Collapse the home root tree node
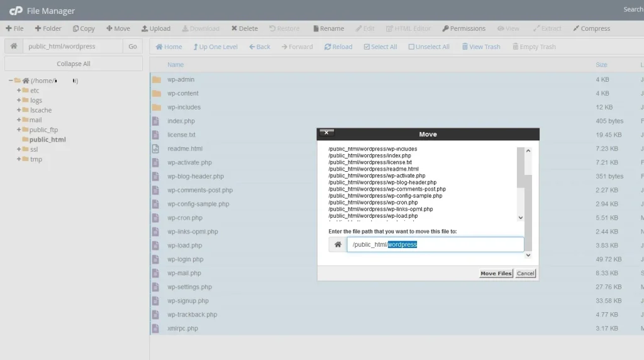Image resolution: width=644 pixels, height=360 pixels. (x=11, y=81)
